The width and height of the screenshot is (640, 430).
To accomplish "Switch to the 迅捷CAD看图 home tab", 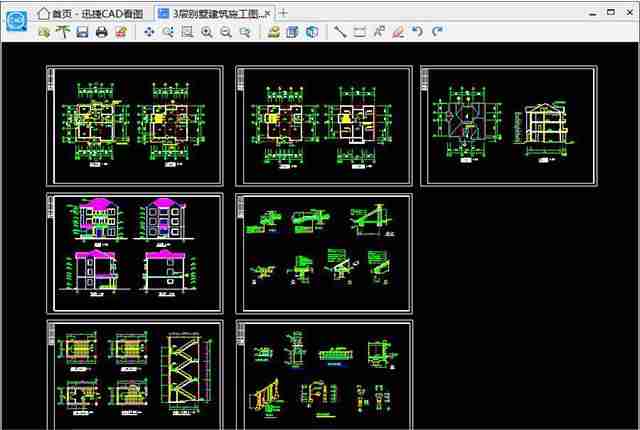I will (x=91, y=13).
